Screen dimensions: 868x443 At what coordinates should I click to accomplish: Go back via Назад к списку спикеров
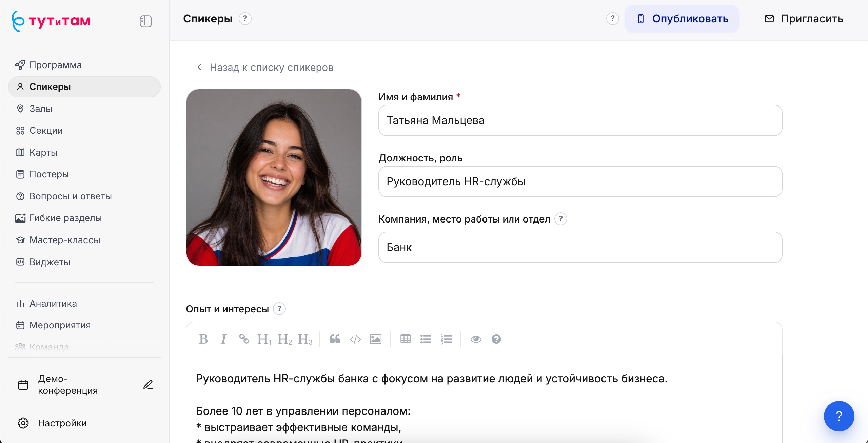pyautogui.click(x=265, y=67)
